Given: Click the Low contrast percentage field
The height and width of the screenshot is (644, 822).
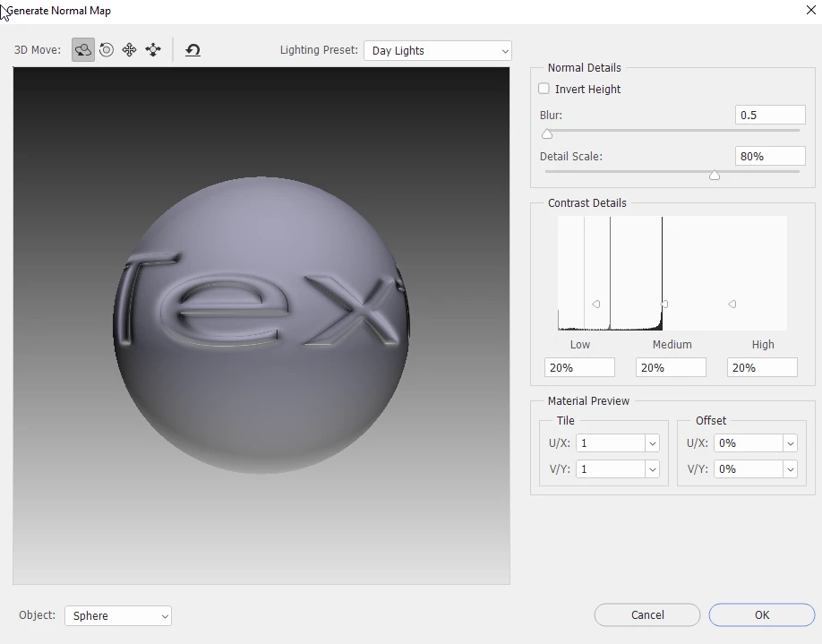Looking at the screenshot, I should (x=579, y=367).
